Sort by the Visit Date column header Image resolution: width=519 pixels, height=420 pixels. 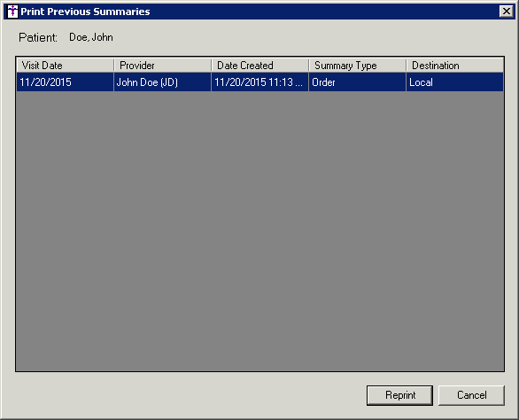[65, 66]
